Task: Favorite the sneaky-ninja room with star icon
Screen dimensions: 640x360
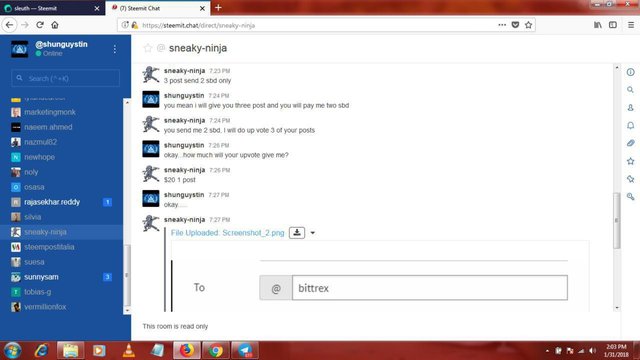Action: (148, 48)
